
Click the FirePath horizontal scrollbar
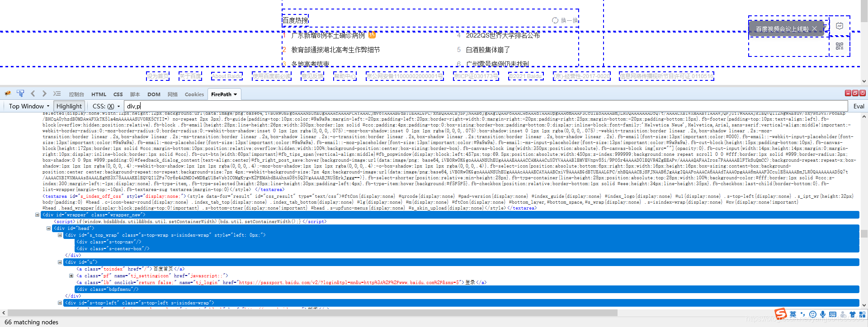tap(312, 313)
